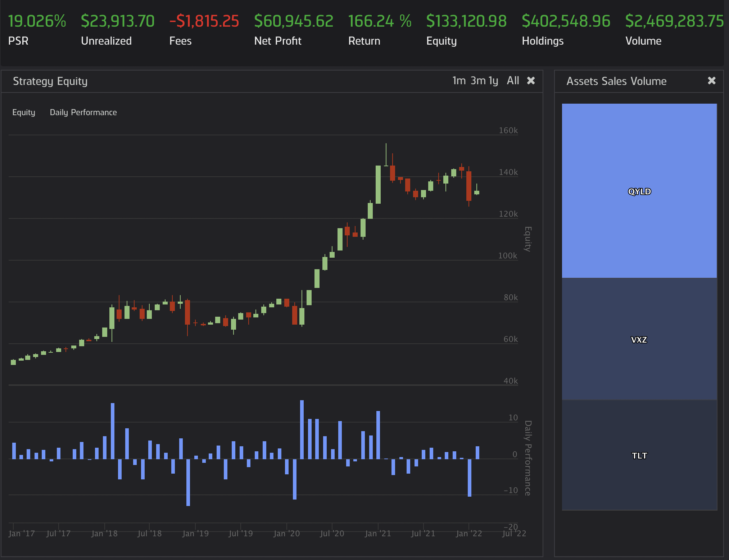Viewport: 729px width, 560px height.
Task: Click the Jan '18 timeline label
Action: tap(104, 533)
